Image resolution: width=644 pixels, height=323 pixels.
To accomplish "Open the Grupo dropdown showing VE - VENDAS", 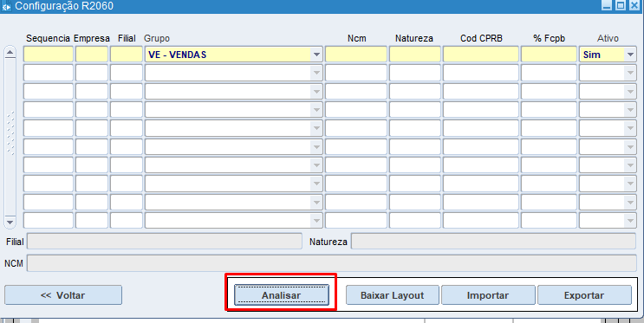I will coord(316,55).
